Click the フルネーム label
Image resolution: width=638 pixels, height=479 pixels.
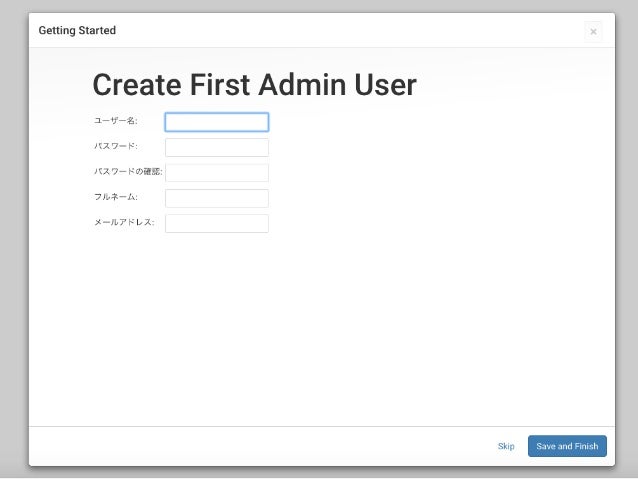[116, 197]
